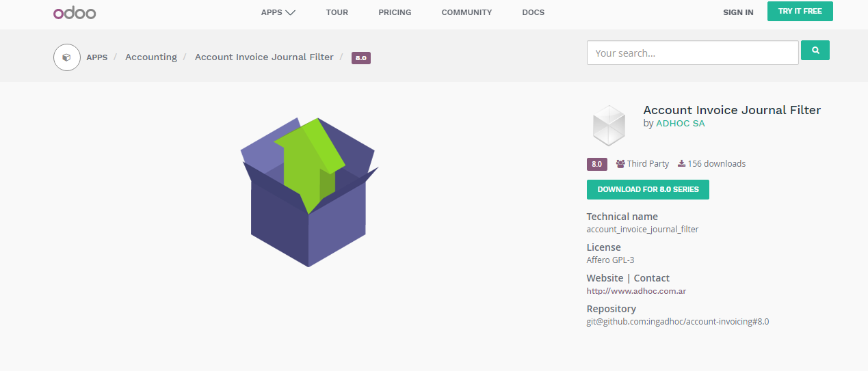Go to the PRICING page
Screen dimensions: 868x371
click(395, 12)
